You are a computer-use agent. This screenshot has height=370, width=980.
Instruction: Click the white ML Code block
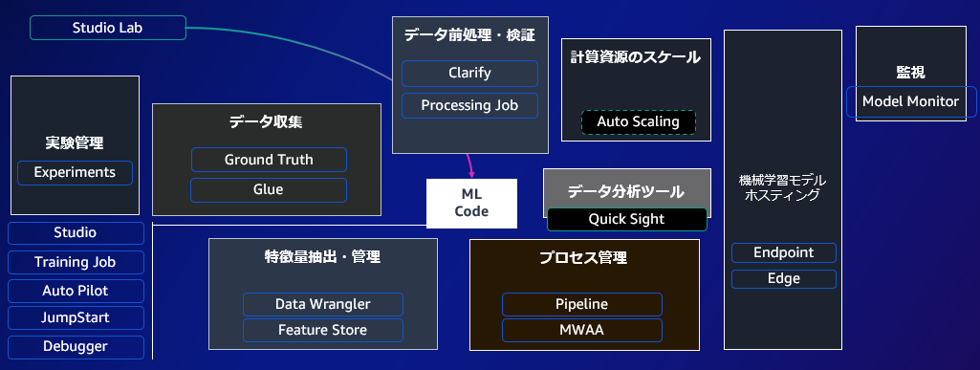[x=472, y=204]
